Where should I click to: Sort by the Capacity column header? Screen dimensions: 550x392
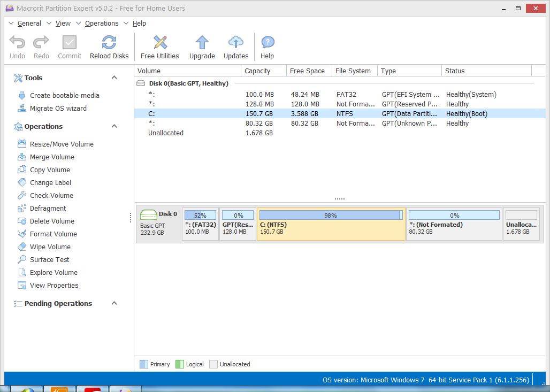(x=264, y=71)
